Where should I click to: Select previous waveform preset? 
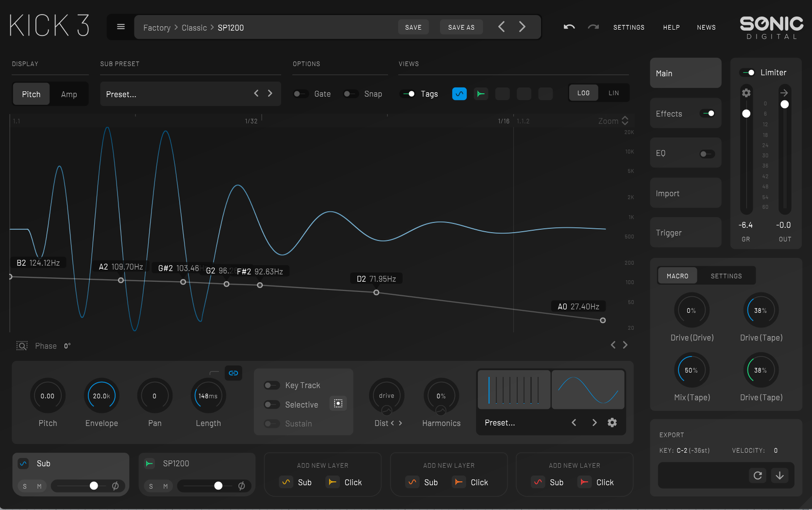574,423
